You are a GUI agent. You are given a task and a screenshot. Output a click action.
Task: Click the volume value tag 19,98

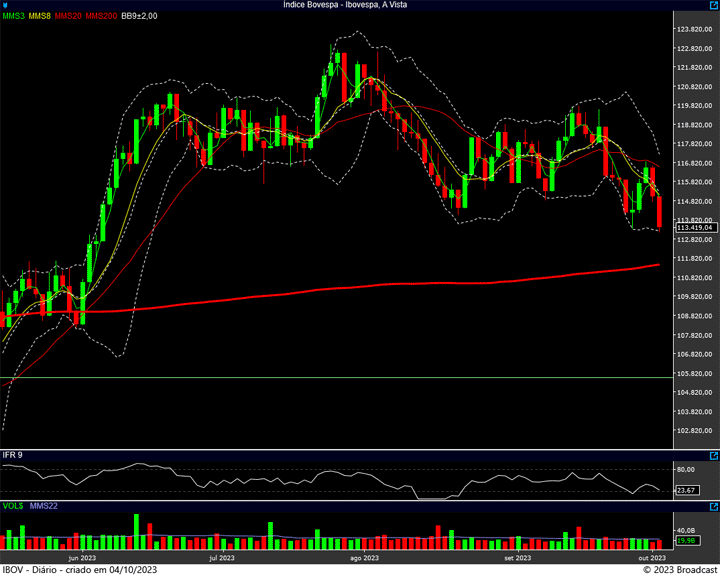(x=686, y=541)
